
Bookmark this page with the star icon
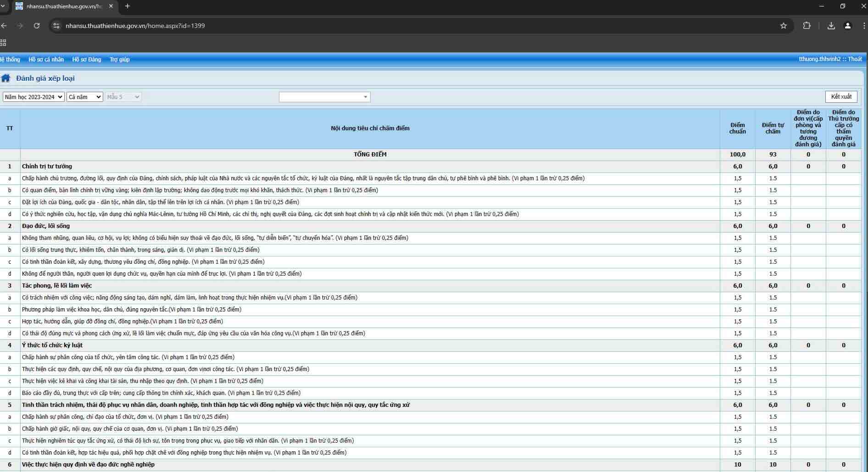pyautogui.click(x=784, y=26)
